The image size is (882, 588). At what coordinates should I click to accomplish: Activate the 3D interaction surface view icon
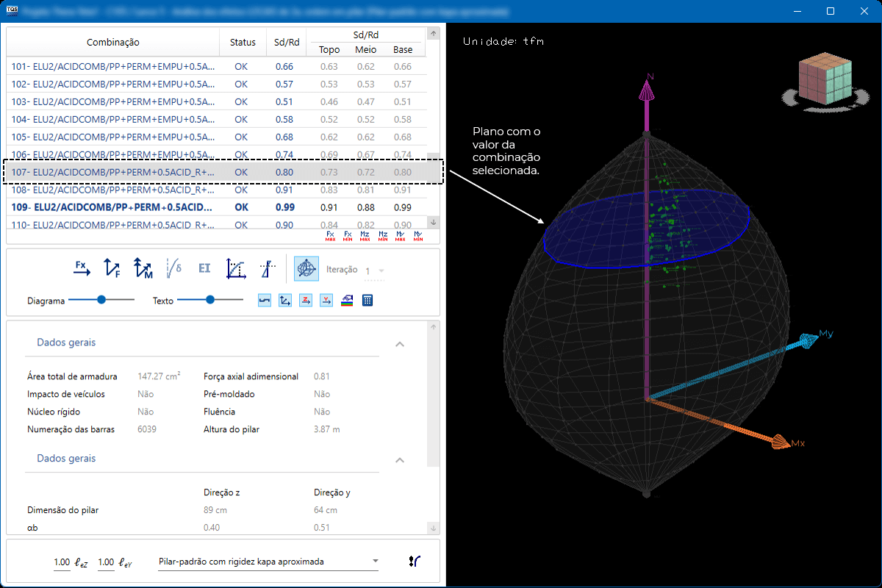(306, 268)
